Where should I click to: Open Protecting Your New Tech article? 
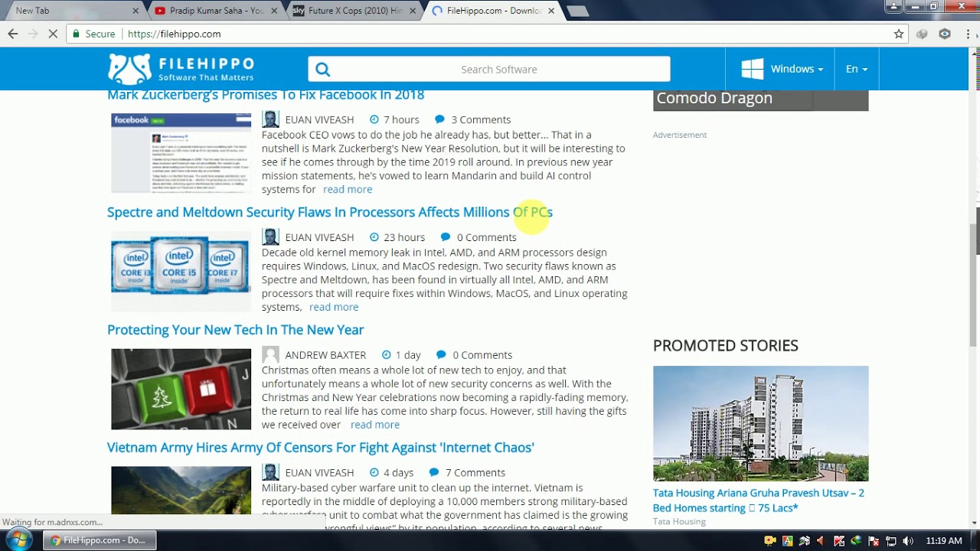pyautogui.click(x=235, y=330)
